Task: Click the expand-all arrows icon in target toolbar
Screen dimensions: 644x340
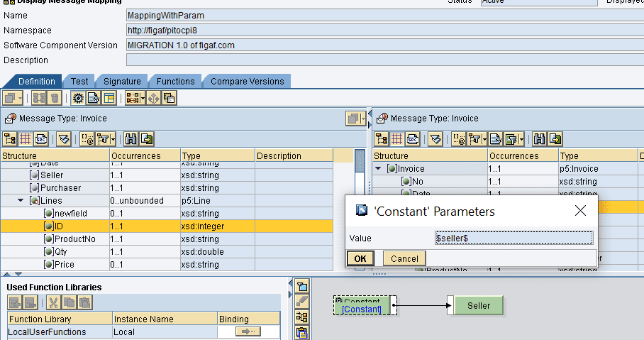Action: coord(435,139)
